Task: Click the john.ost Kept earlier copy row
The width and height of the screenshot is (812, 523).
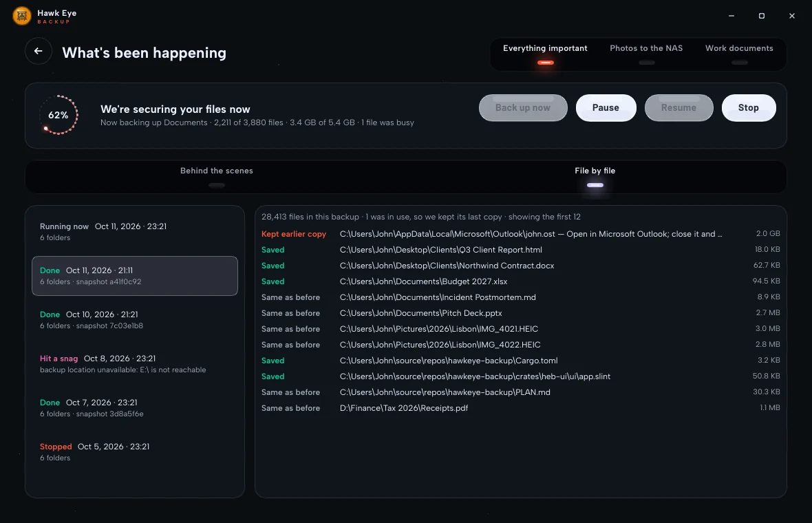Action: 520,234
